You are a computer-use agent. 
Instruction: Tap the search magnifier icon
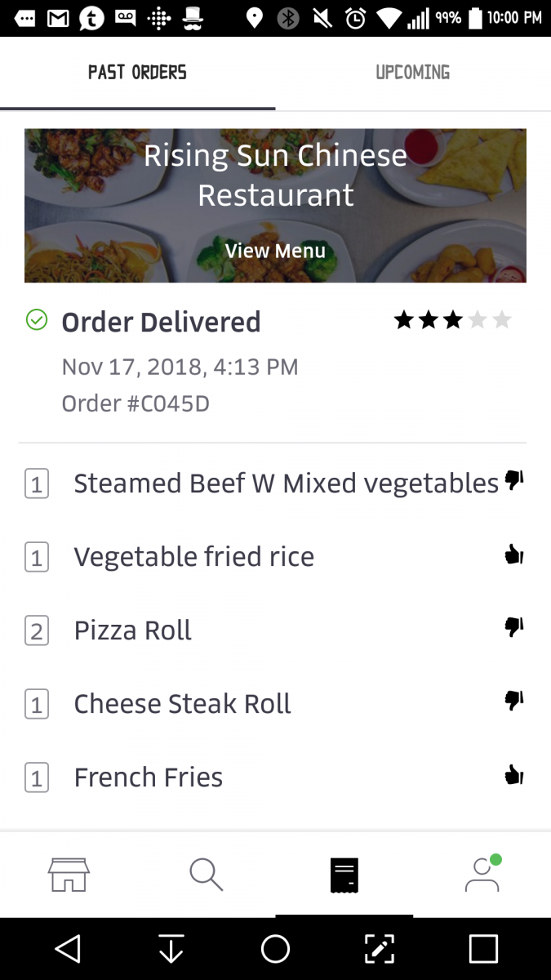pyautogui.click(x=206, y=875)
